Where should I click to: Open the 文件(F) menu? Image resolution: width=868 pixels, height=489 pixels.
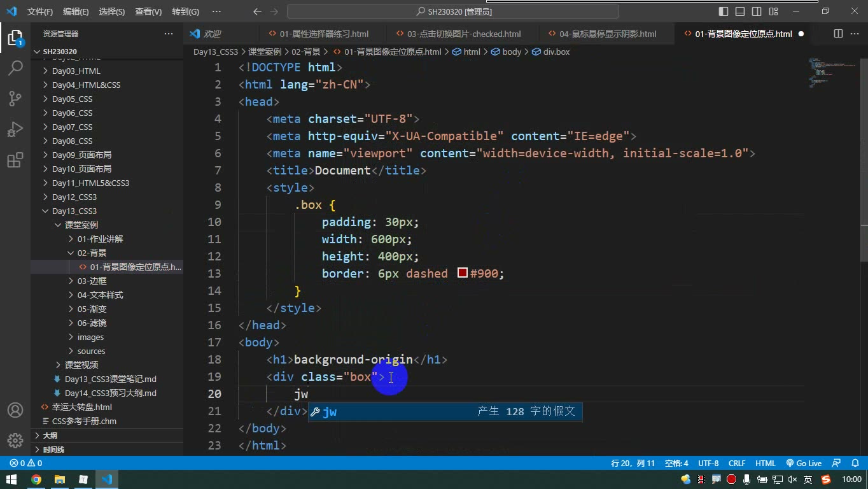tap(40, 11)
